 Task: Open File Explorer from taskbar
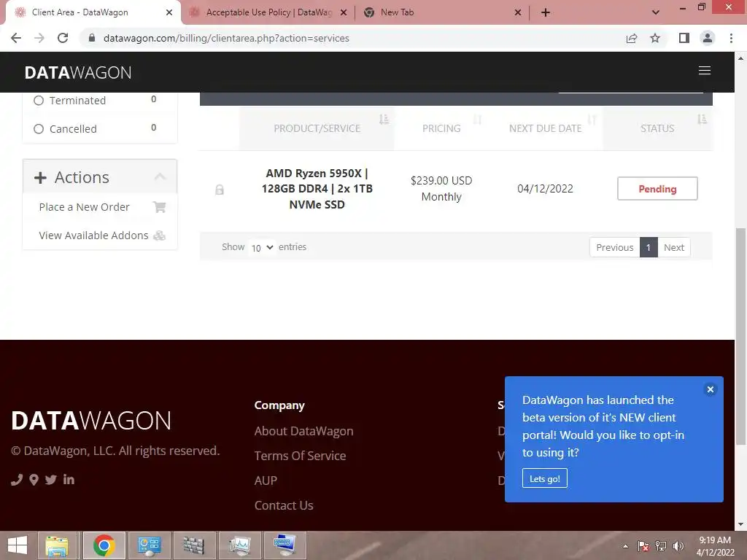tap(57, 545)
